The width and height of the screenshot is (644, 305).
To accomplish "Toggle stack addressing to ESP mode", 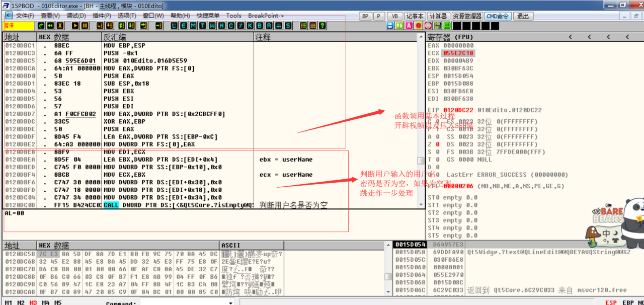I will click(611, 302).
